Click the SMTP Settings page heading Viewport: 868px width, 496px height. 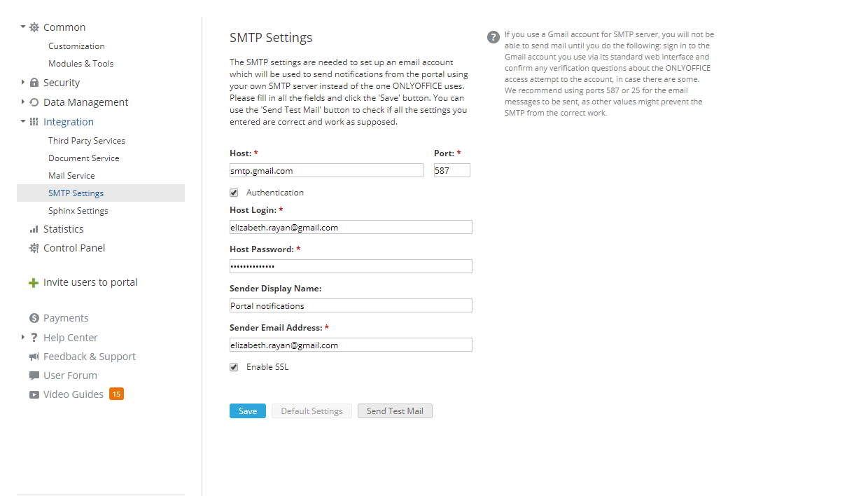(x=271, y=38)
